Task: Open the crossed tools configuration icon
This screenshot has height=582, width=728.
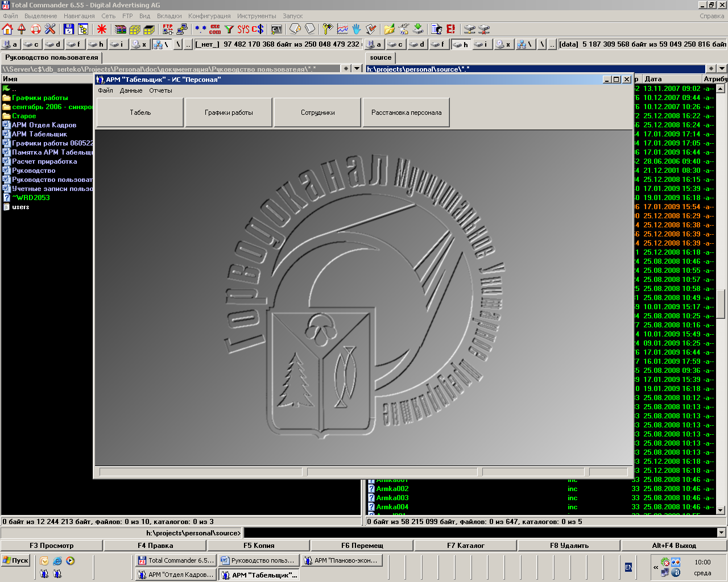Action: [50, 29]
